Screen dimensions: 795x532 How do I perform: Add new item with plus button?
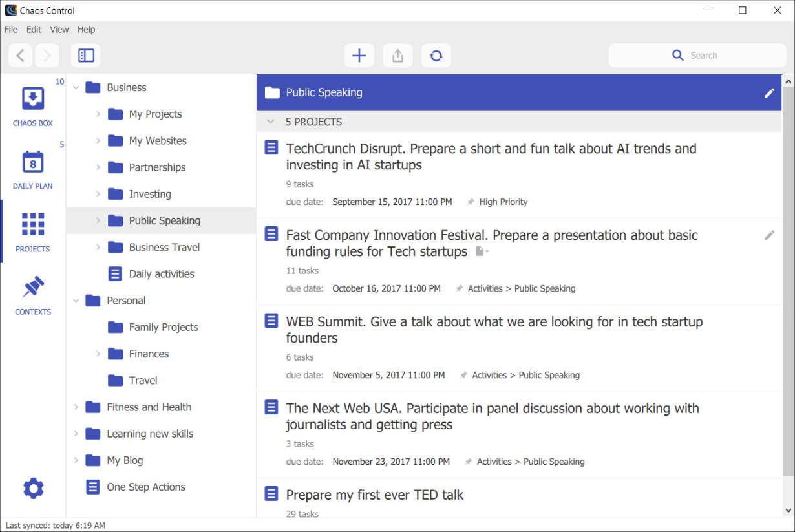(x=359, y=56)
